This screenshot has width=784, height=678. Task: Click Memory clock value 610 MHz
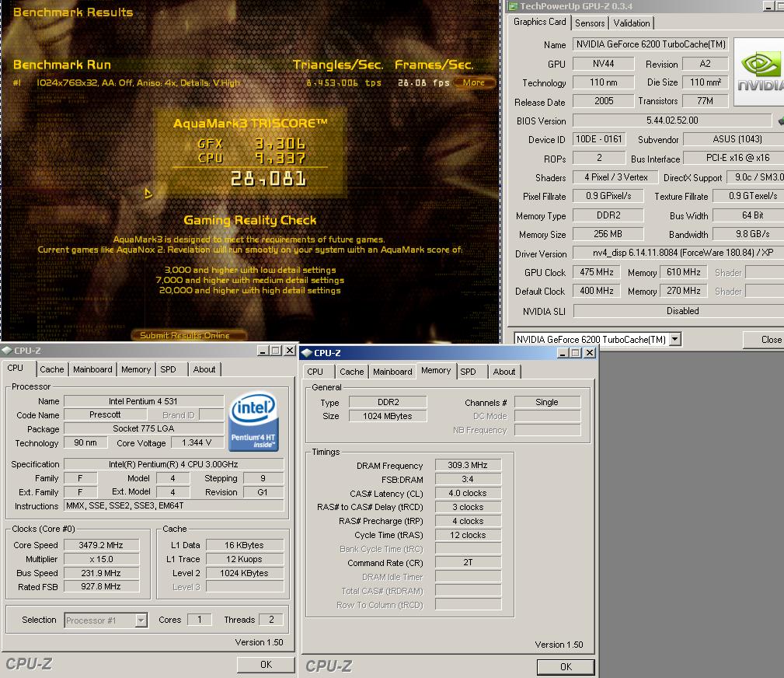[683, 271]
